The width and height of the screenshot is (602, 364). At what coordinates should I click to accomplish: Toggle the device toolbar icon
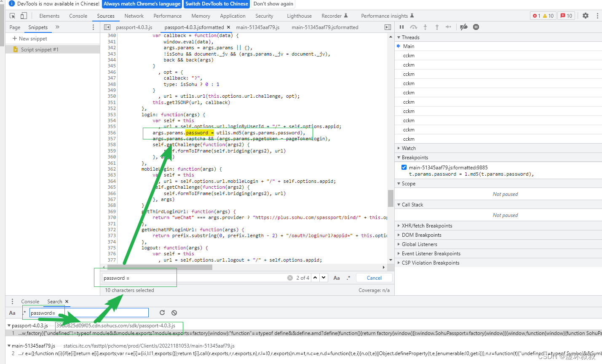point(24,16)
